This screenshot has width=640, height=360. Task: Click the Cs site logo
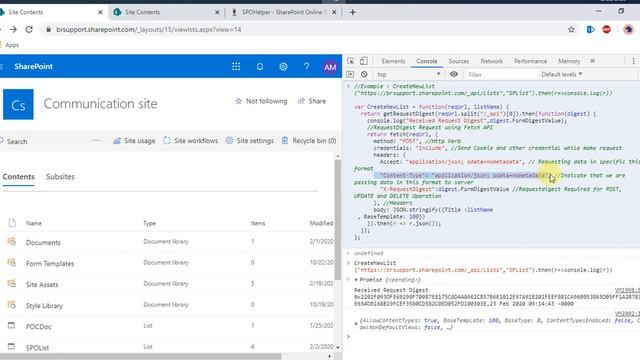click(x=18, y=104)
